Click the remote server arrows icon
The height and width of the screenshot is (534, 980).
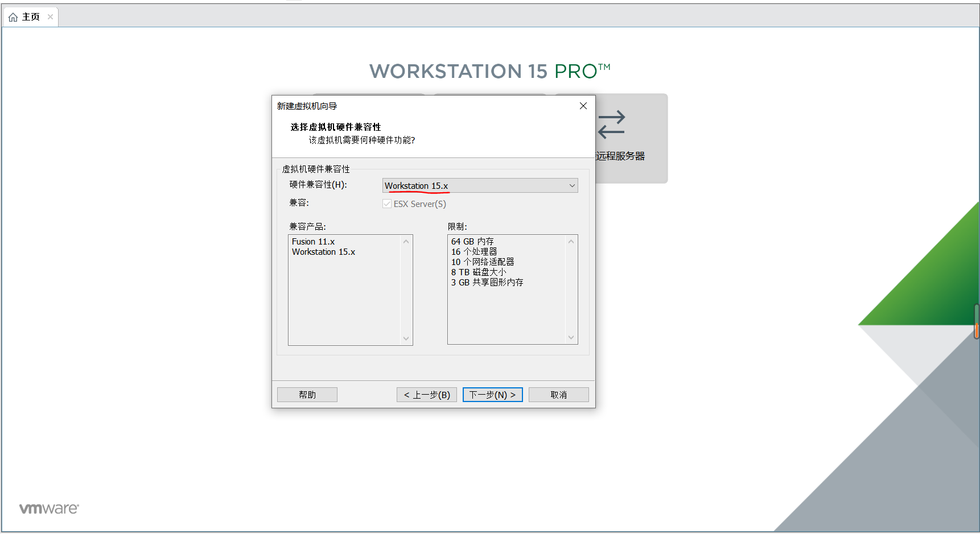[612, 124]
